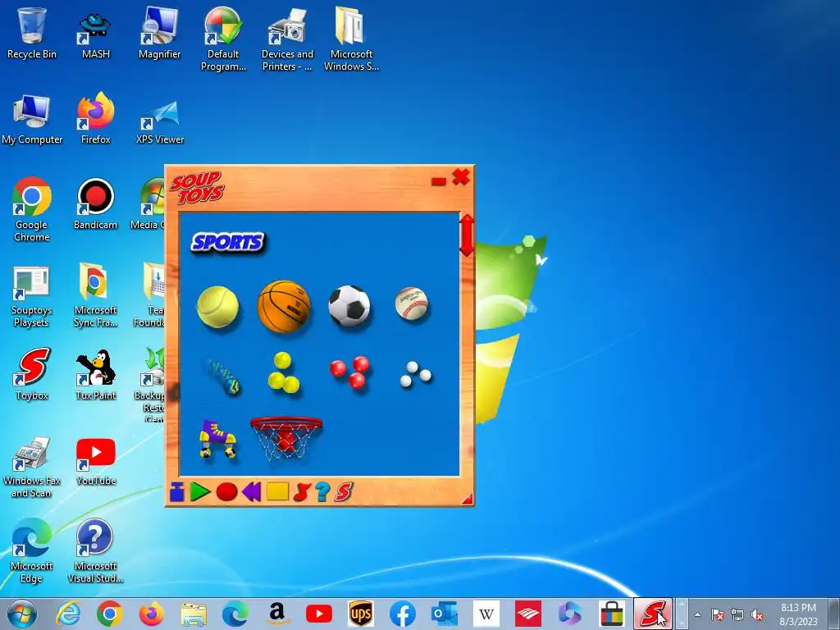Click the Soup Toys logo
The width and height of the screenshot is (840, 630).
click(197, 187)
